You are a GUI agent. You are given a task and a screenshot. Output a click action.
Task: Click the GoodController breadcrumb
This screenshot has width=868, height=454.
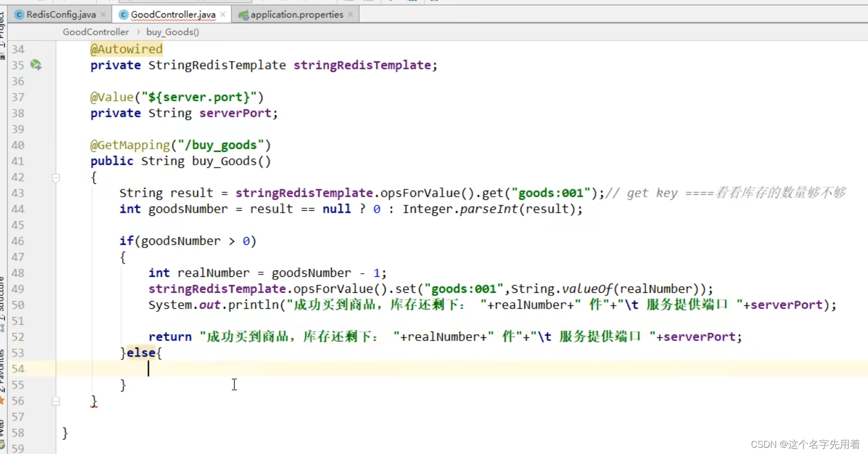(96, 32)
